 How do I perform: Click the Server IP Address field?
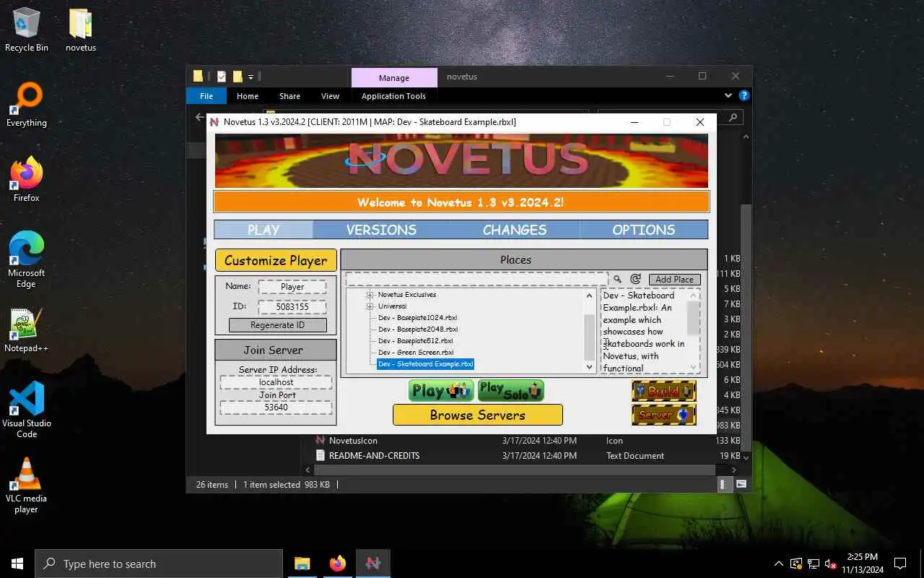[276, 382]
